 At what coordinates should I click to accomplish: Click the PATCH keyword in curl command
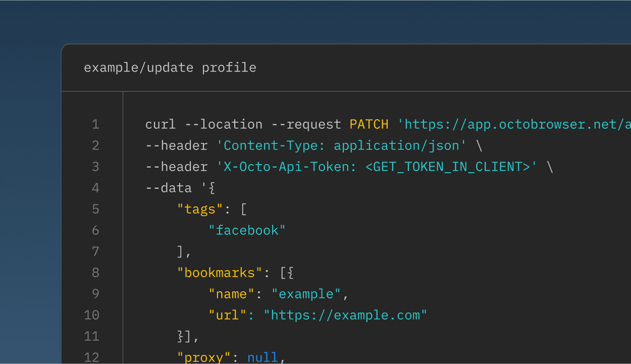[x=369, y=124]
